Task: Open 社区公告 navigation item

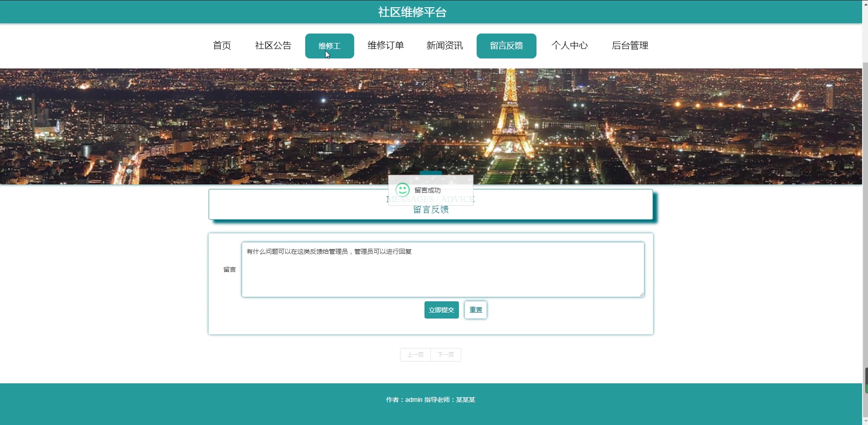Action: [273, 45]
